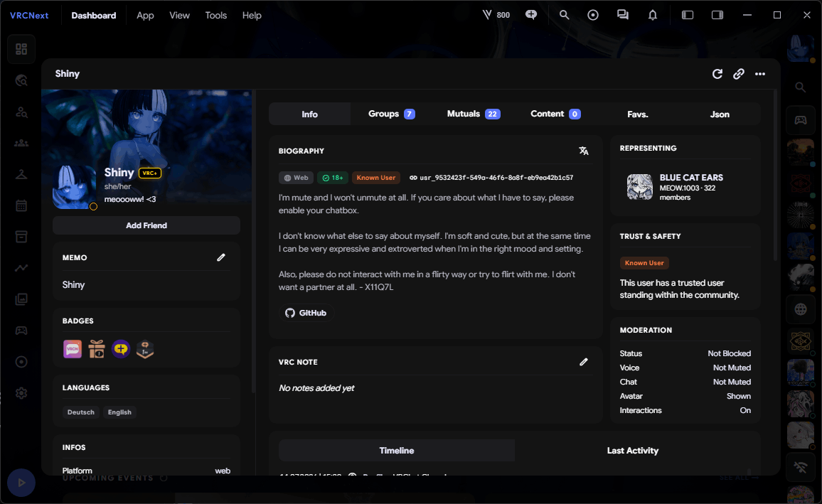Open the calendar icon in the left sidebar
822x504 pixels.
coord(21,206)
